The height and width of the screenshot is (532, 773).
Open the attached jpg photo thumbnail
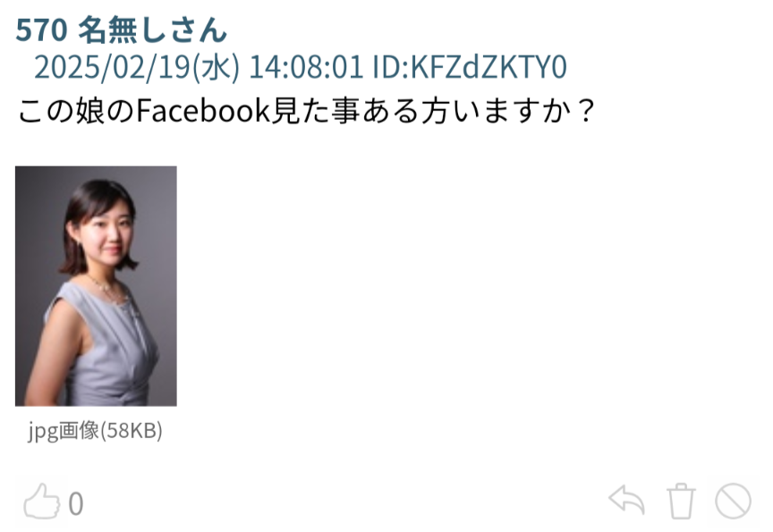(96, 286)
